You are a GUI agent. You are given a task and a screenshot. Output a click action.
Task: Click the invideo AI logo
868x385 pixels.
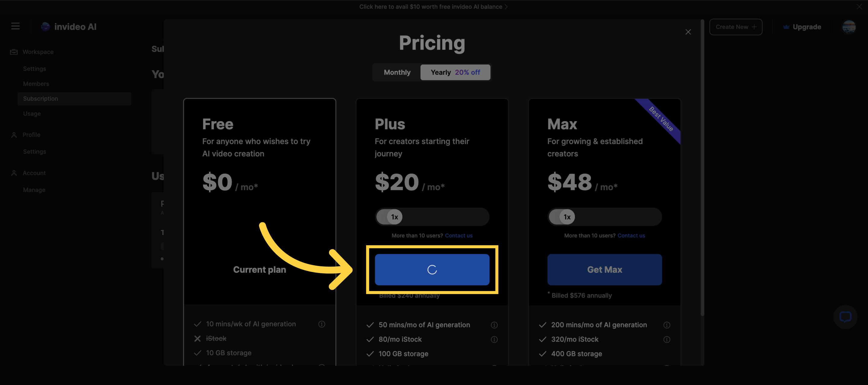click(69, 27)
